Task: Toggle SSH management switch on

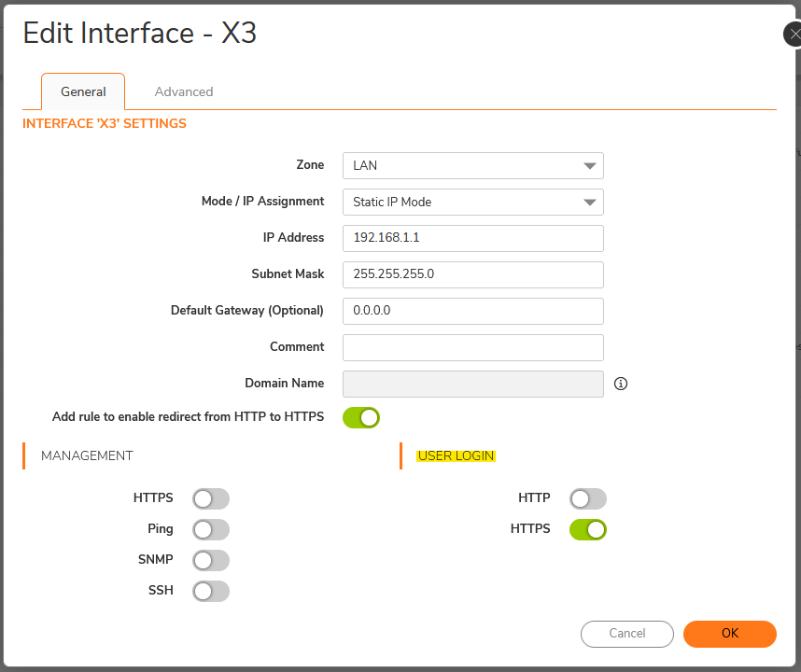Action: point(210,591)
